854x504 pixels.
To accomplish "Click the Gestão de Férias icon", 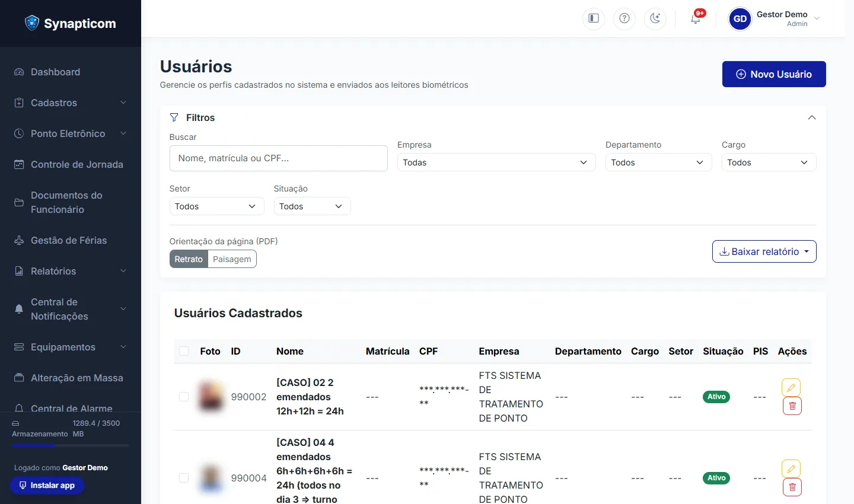I will 19,240.
